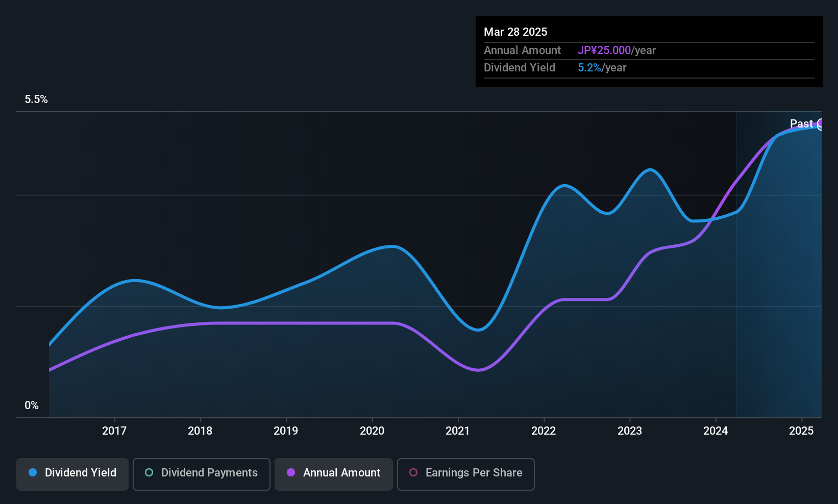This screenshot has width=838, height=504.
Task: Click the "Past" label on the chart
Action: [801, 124]
